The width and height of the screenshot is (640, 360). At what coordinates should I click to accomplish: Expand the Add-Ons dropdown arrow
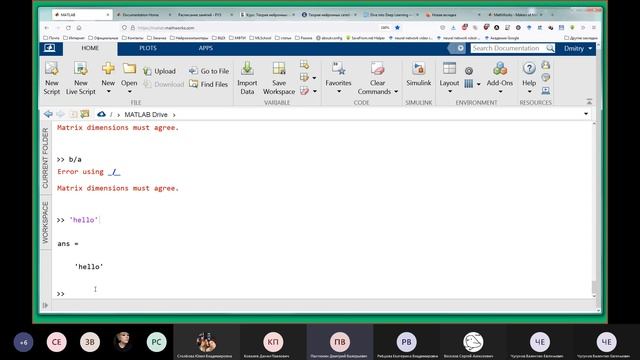500,92
